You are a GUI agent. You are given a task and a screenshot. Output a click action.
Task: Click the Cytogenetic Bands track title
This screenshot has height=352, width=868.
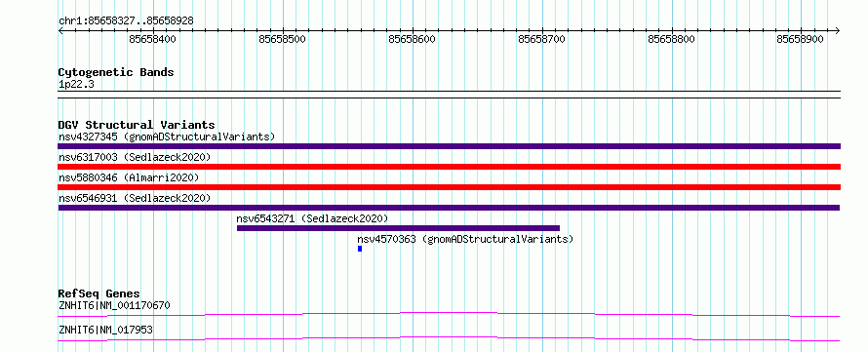point(116,72)
